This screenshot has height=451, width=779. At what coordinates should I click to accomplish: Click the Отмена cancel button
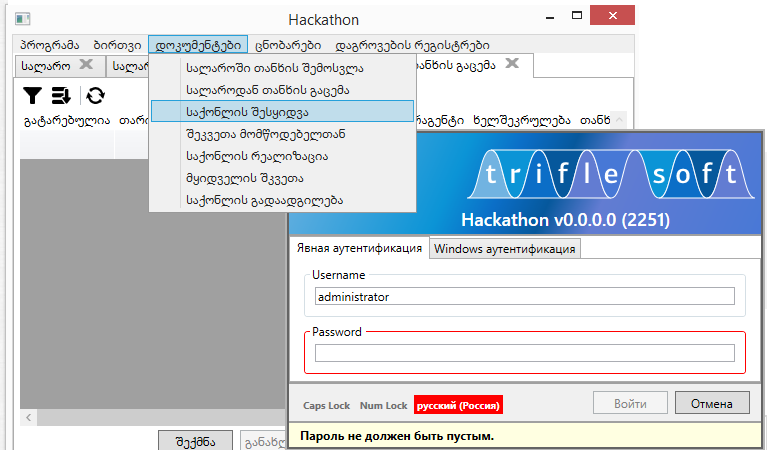pos(712,403)
